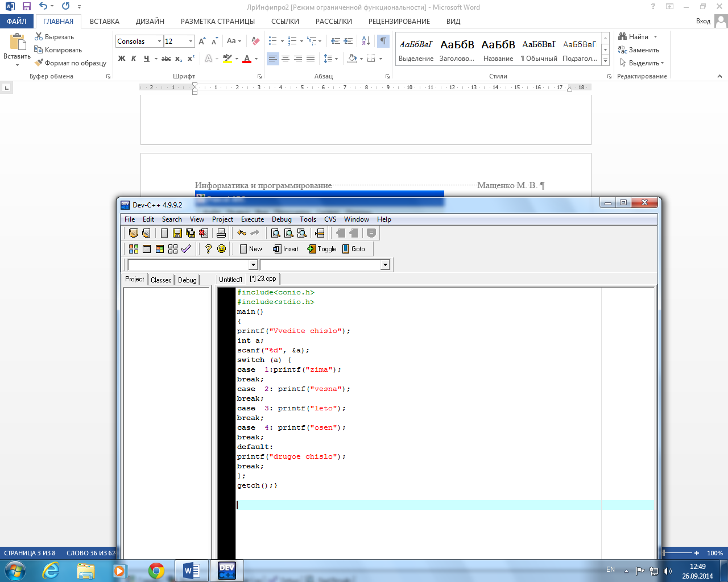Toggle superscript in Word ribbon
Screen dimensions: 728x582
pos(191,59)
